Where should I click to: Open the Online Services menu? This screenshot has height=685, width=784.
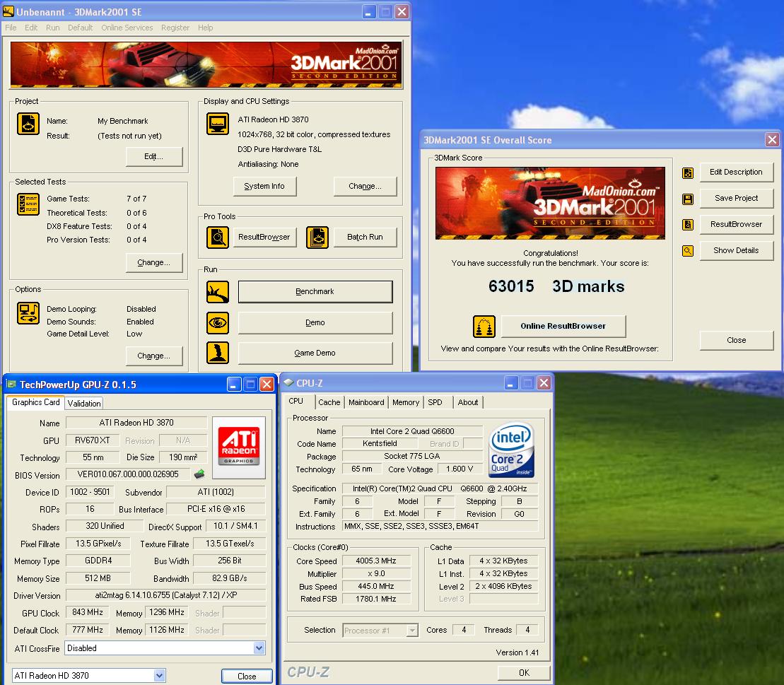coord(127,28)
